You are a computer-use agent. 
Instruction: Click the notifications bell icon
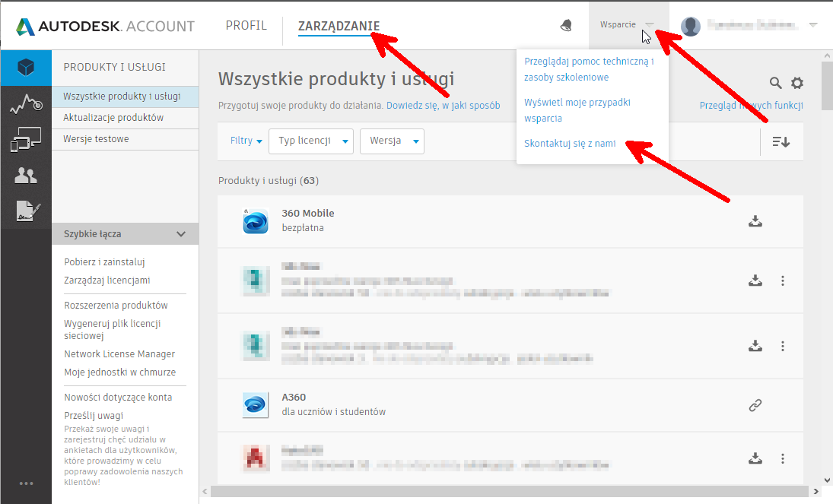click(x=566, y=26)
